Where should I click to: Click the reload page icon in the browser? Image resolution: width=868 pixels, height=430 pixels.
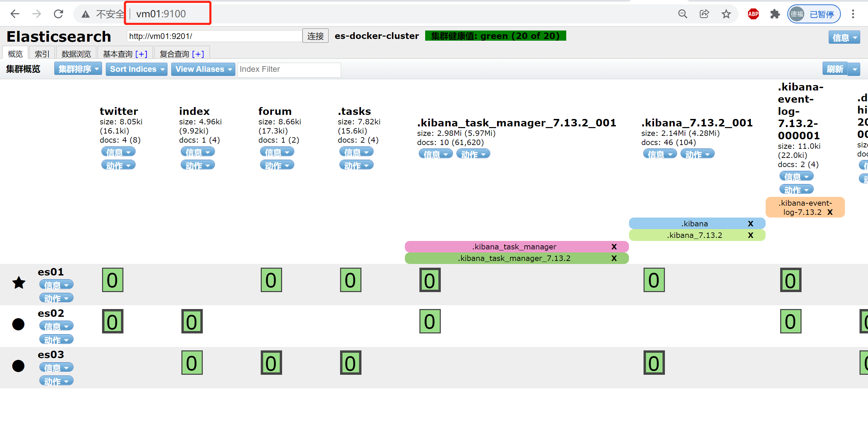(58, 14)
